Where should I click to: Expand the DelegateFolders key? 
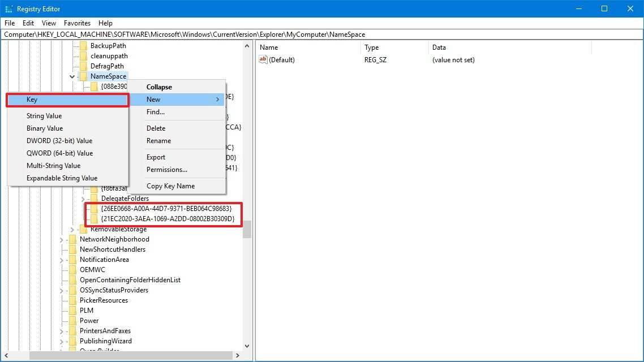pos(83,199)
